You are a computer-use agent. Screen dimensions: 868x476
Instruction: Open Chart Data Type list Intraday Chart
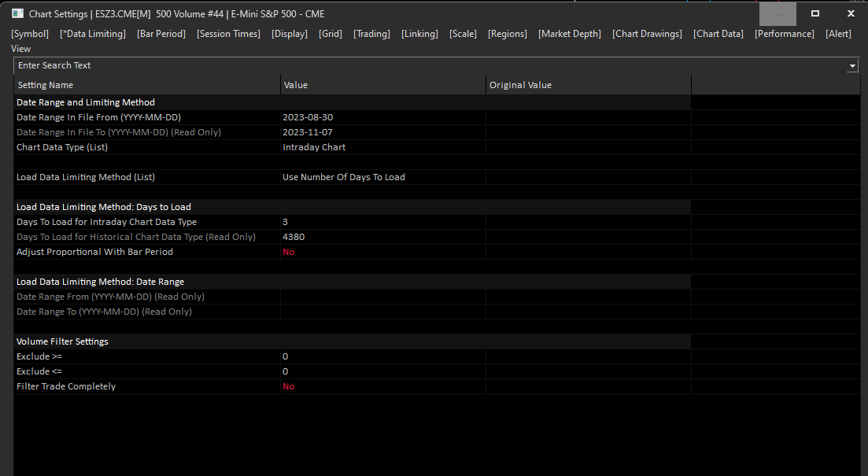pyautogui.click(x=383, y=147)
